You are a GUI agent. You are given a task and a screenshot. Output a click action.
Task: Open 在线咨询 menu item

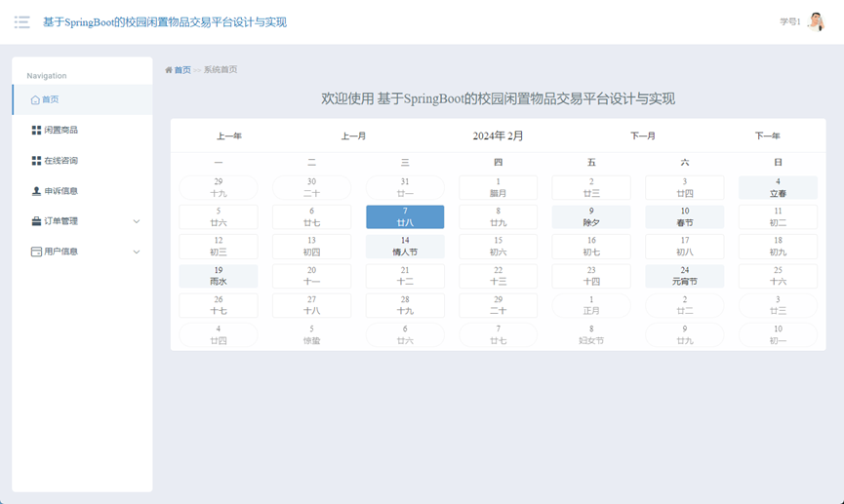[82, 161]
